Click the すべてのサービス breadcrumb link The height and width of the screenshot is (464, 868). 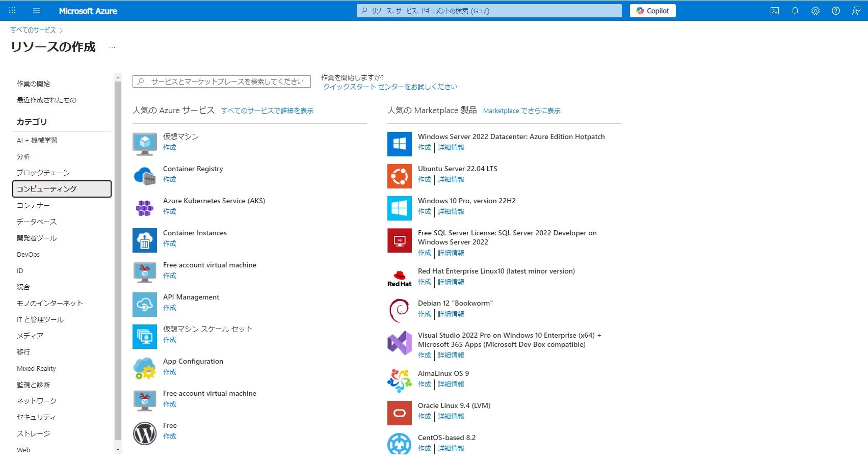coord(33,30)
